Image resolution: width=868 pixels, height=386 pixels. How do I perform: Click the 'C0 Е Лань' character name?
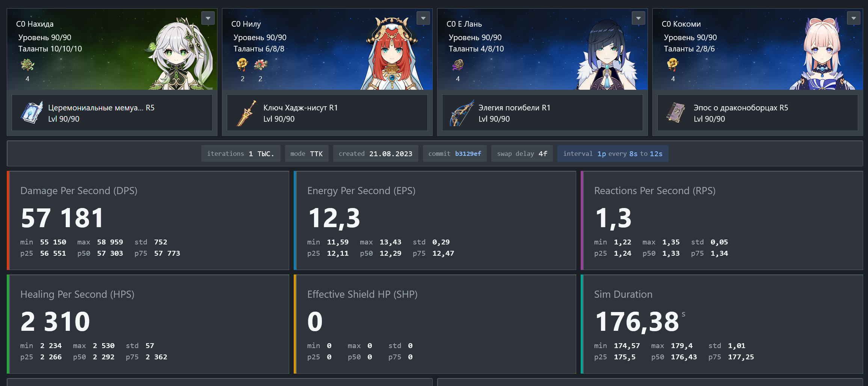[464, 24]
